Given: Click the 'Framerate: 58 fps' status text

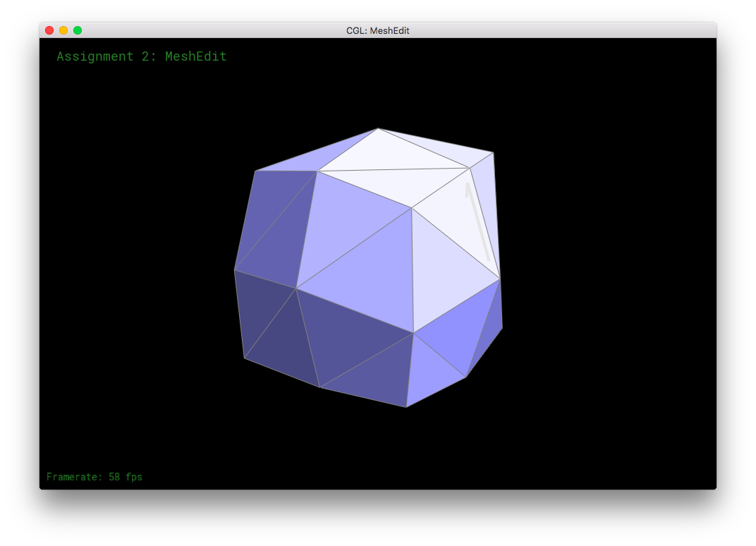Looking at the screenshot, I should (94, 477).
